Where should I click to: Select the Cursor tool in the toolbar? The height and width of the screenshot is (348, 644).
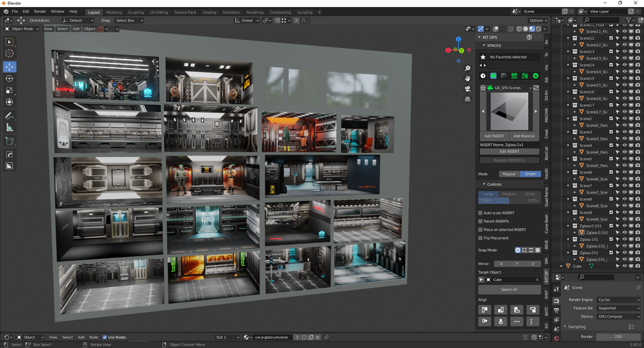(x=10, y=53)
